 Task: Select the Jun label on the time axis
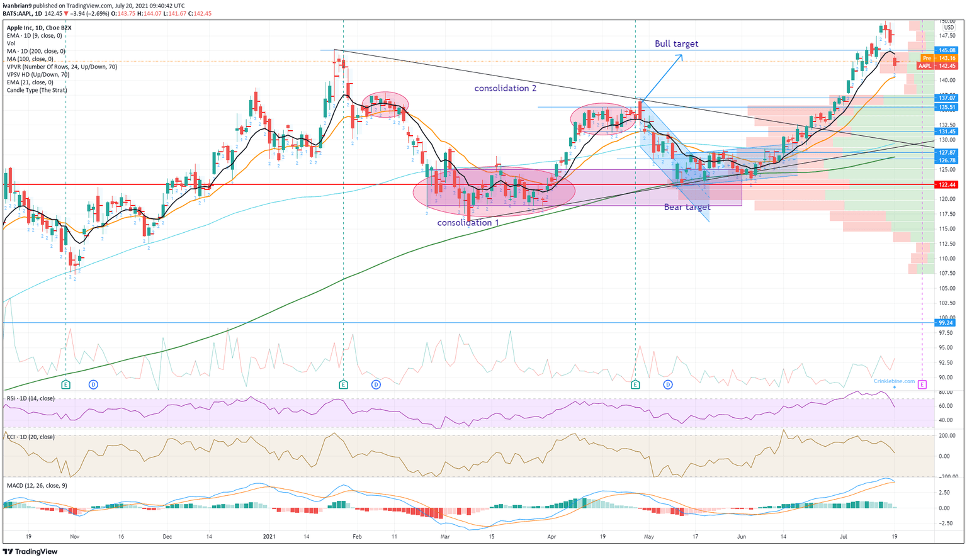742,537
